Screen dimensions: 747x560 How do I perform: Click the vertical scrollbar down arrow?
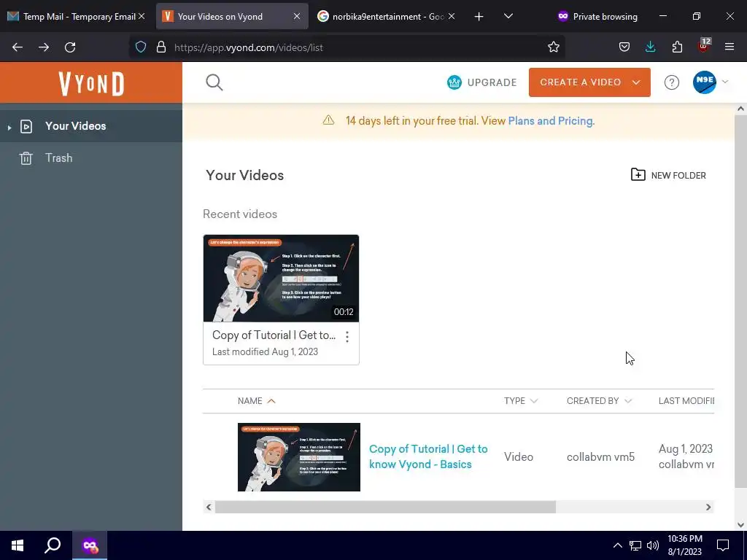pyautogui.click(x=740, y=525)
